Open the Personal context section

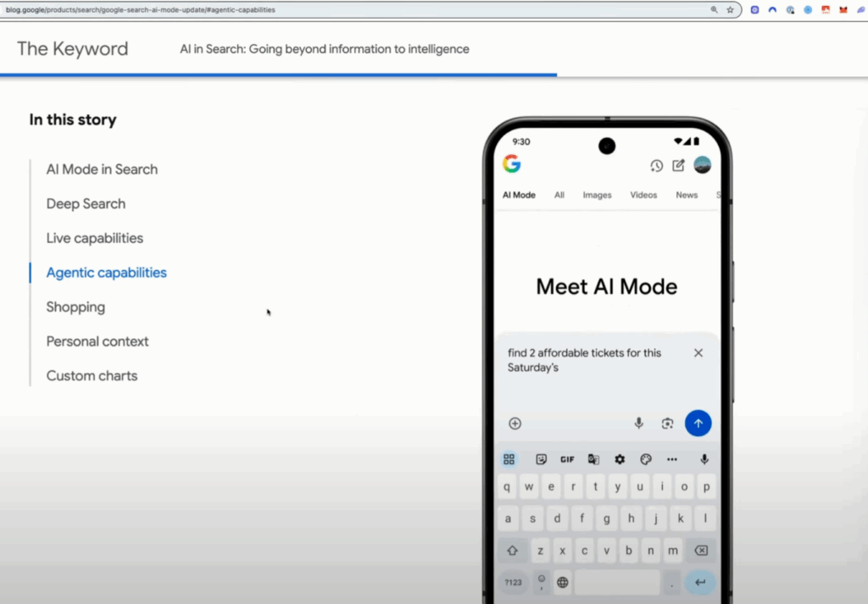click(x=97, y=341)
